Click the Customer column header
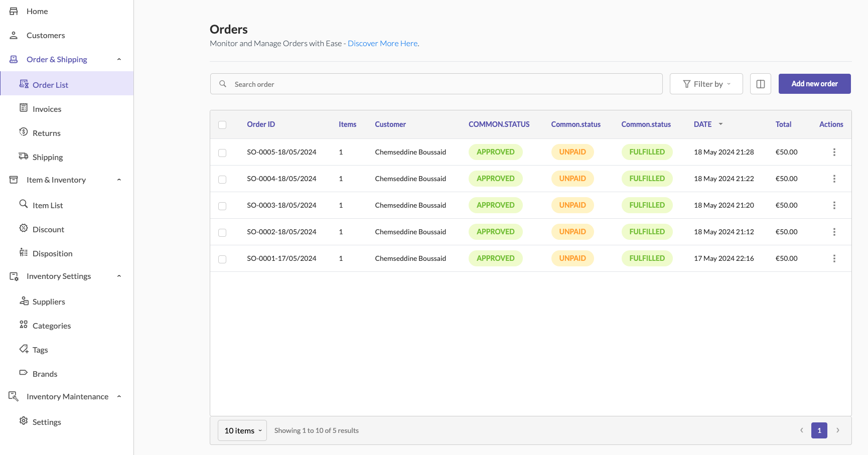The height and width of the screenshot is (455, 868). tap(390, 124)
